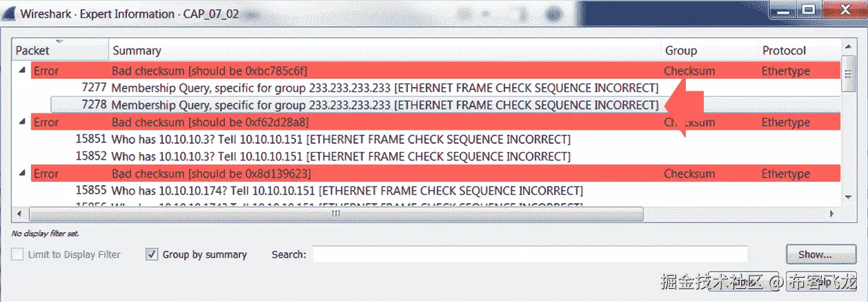868x302 pixels.
Task: Click the horizontal scrollbar left arrow
Action: pos(19,214)
